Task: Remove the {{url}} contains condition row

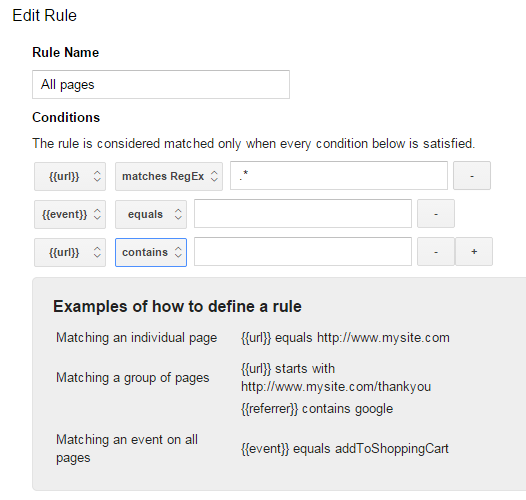Action: (436, 251)
